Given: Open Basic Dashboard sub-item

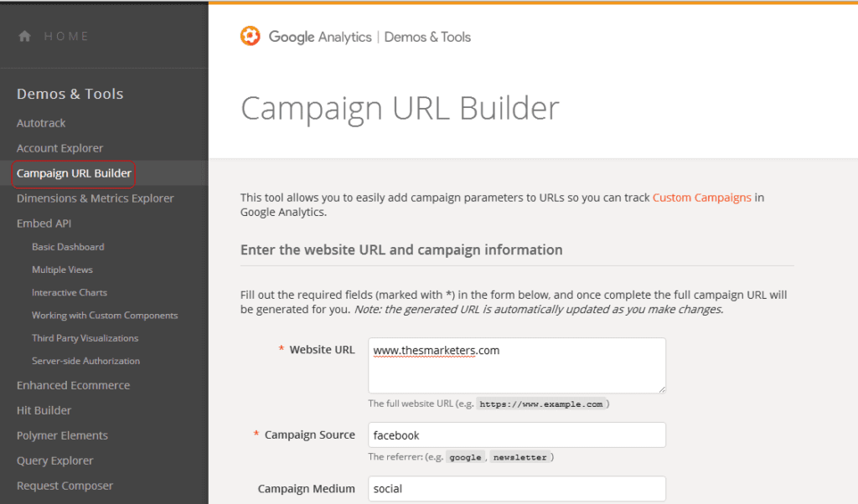Looking at the screenshot, I should (68, 247).
